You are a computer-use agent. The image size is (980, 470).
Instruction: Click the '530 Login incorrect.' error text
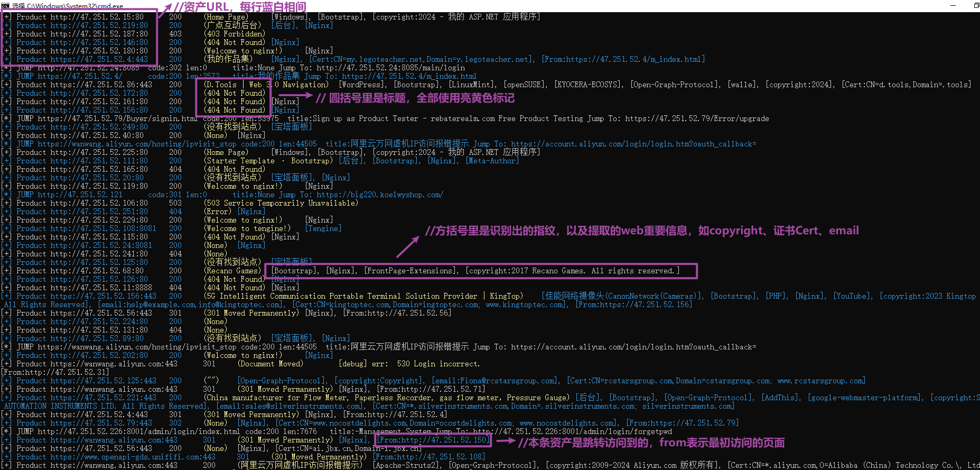(x=438, y=364)
